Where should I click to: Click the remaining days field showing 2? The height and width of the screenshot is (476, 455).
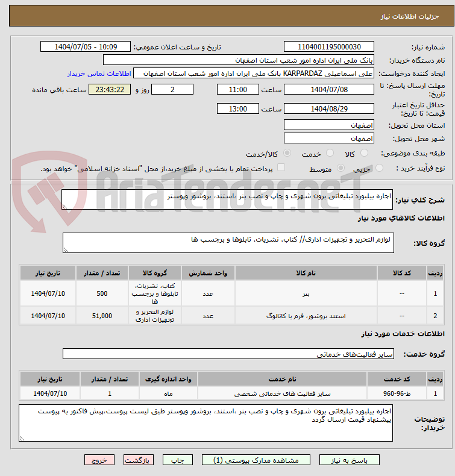coord(172,90)
